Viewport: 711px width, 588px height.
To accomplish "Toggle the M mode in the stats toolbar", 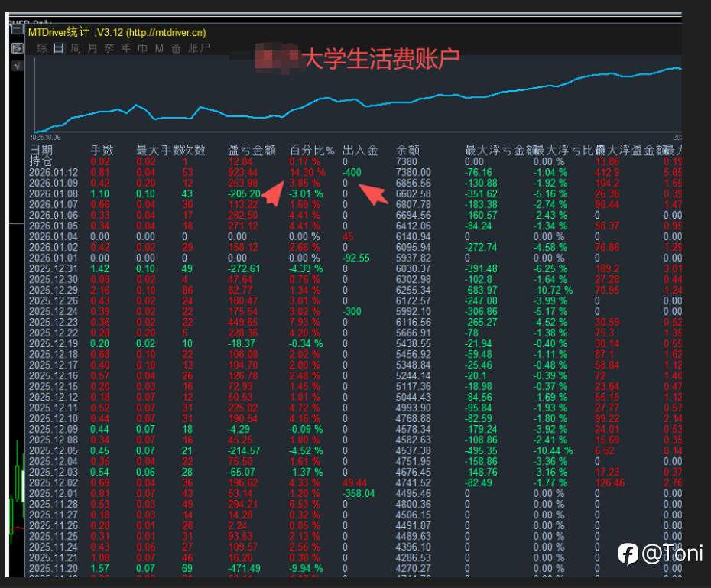I will click(159, 47).
